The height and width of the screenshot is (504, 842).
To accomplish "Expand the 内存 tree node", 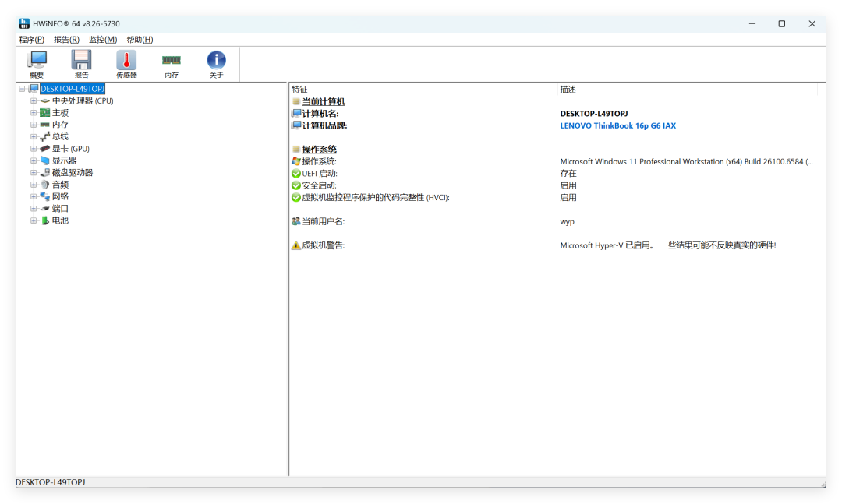I will (x=34, y=125).
